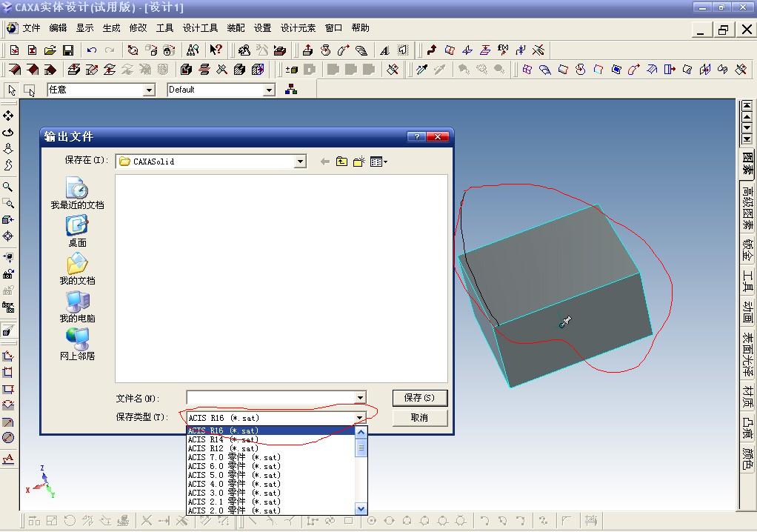
Task: Go to 桌面 in places bar
Action: pyautogui.click(x=77, y=231)
